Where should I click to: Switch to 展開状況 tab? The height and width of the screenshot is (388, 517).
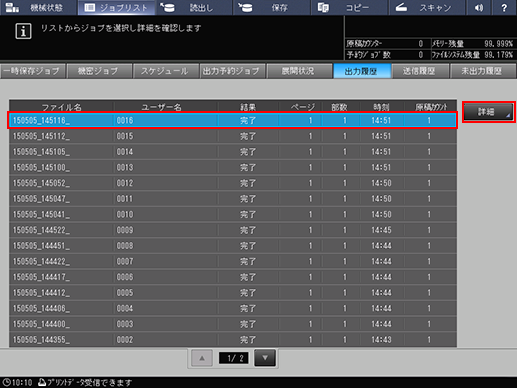click(x=299, y=71)
